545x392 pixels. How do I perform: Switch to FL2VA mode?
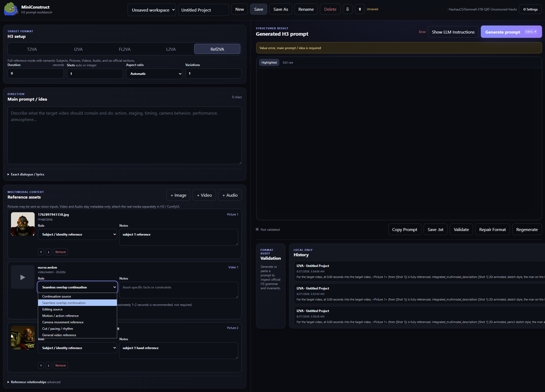tap(125, 49)
